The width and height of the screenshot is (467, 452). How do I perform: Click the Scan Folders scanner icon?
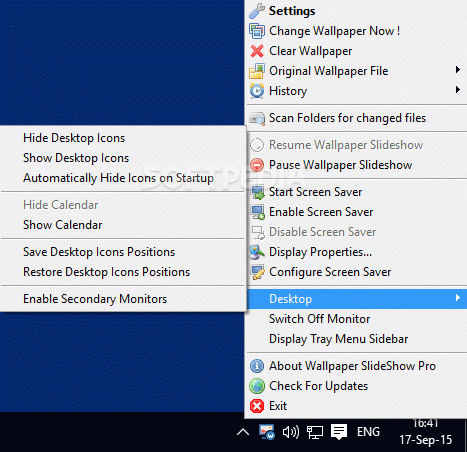pyautogui.click(x=257, y=118)
